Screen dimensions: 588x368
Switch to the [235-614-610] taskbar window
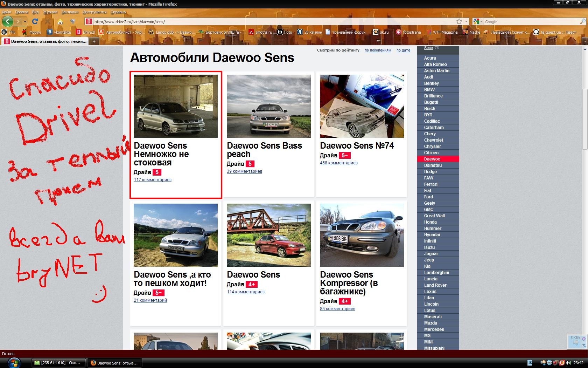pos(58,363)
